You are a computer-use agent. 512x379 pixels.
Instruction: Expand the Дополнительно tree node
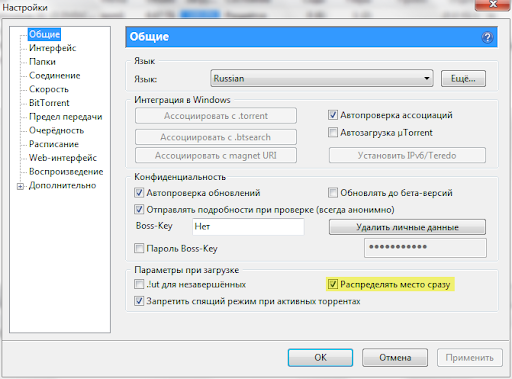coord(20,186)
